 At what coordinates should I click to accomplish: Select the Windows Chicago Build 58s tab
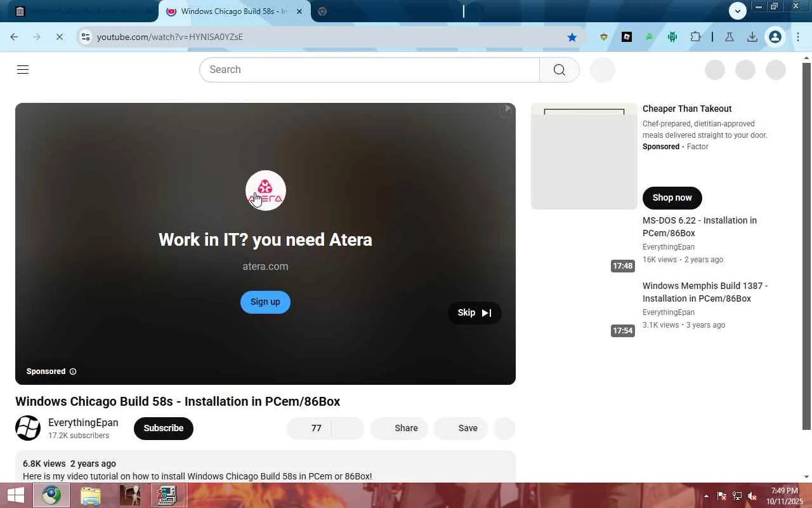235,11
